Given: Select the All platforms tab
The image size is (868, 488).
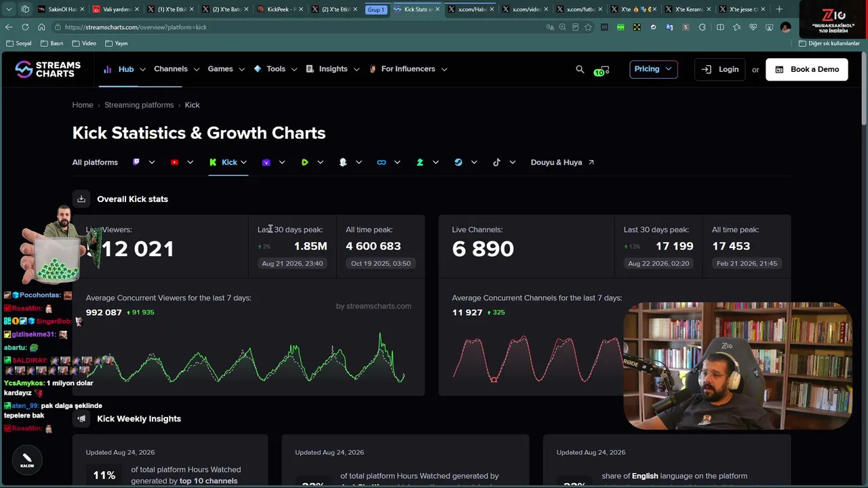Looking at the screenshot, I should pos(95,162).
